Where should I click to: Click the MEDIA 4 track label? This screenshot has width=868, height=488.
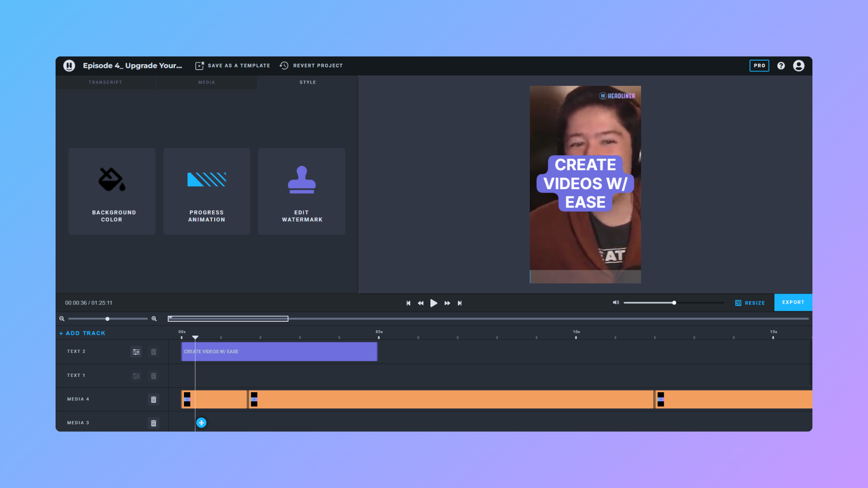click(78, 399)
